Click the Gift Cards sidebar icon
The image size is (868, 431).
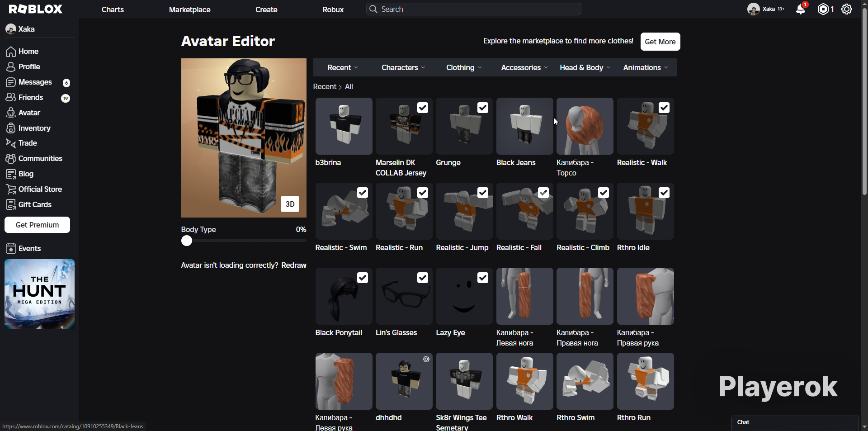[x=11, y=205]
